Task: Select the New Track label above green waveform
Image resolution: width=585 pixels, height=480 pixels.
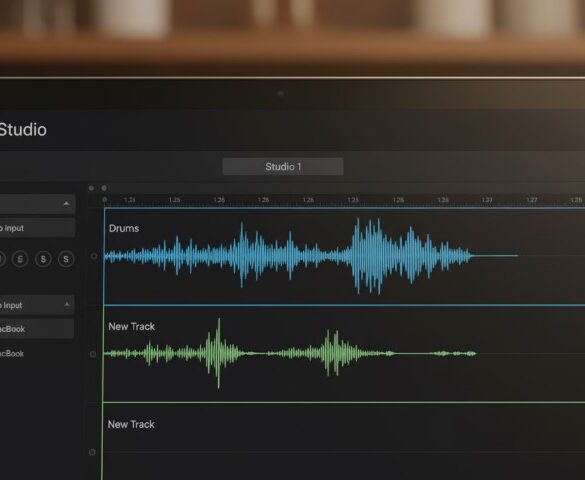Action: pos(131,326)
